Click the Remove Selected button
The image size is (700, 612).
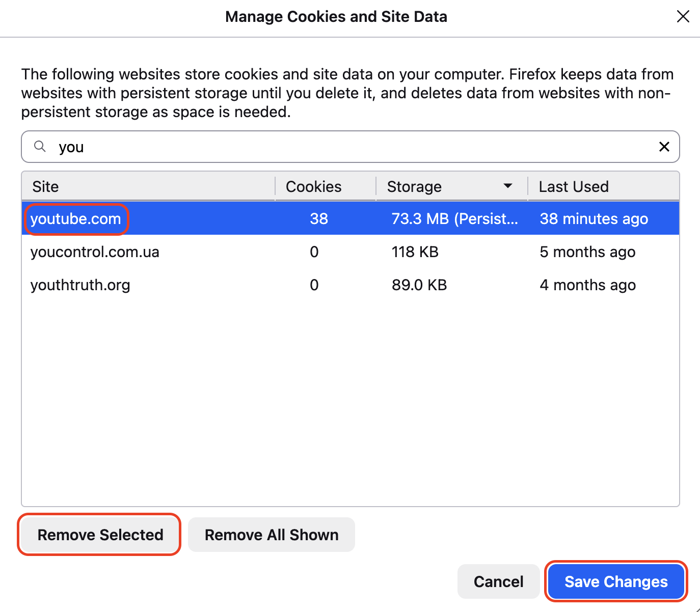(99, 535)
